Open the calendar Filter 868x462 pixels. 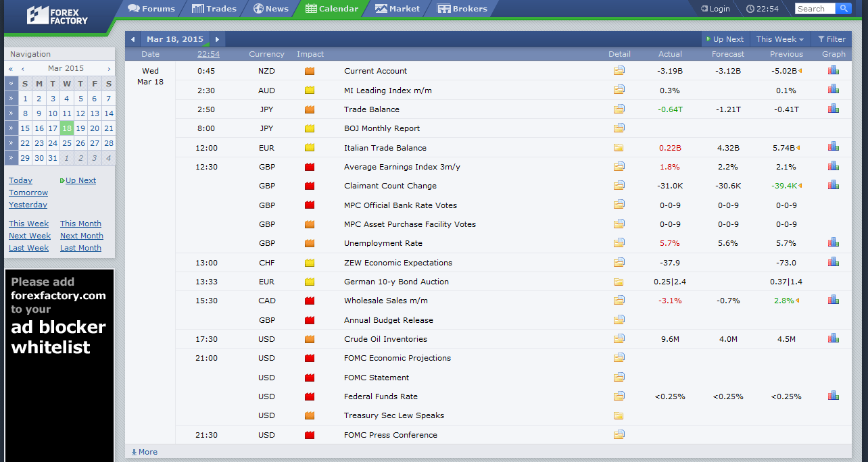pos(831,39)
